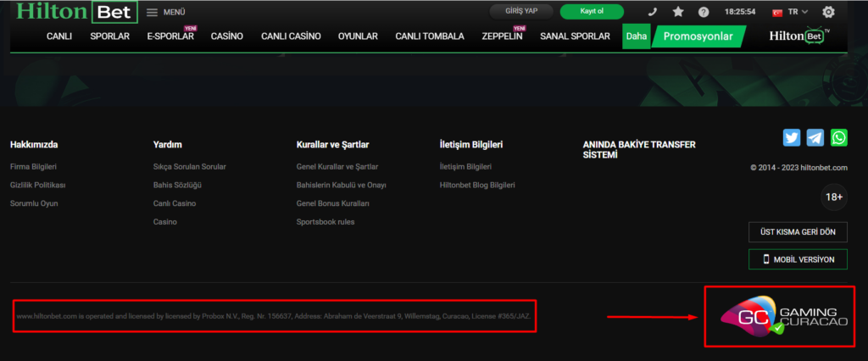Open the footer Canlı Casino link
Image resolution: width=868 pixels, height=361 pixels.
point(175,203)
